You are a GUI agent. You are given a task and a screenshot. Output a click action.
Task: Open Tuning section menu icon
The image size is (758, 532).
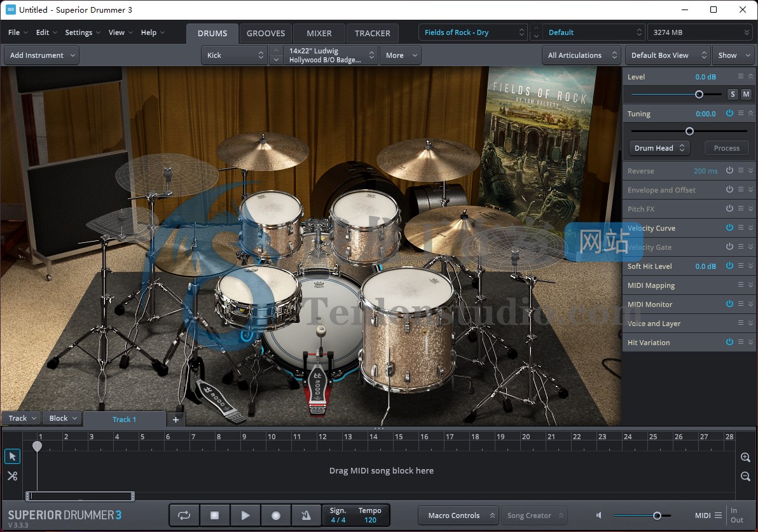(x=741, y=113)
